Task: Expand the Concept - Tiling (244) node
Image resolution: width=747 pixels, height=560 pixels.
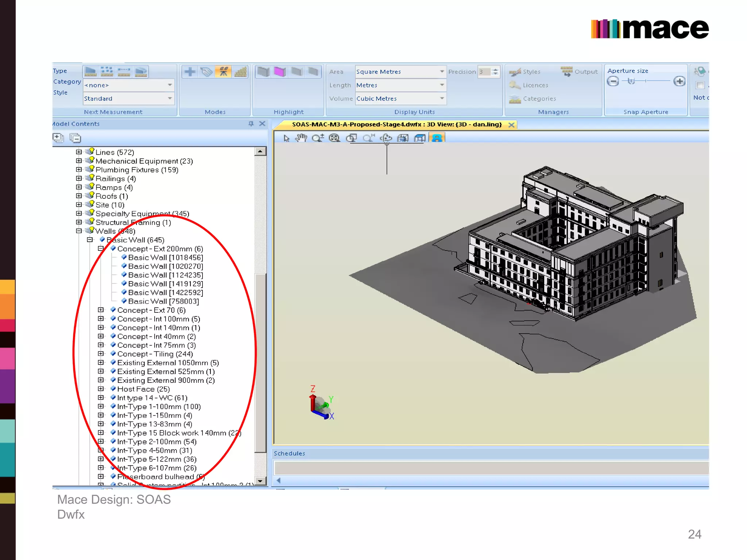Action: tap(101, 354)
